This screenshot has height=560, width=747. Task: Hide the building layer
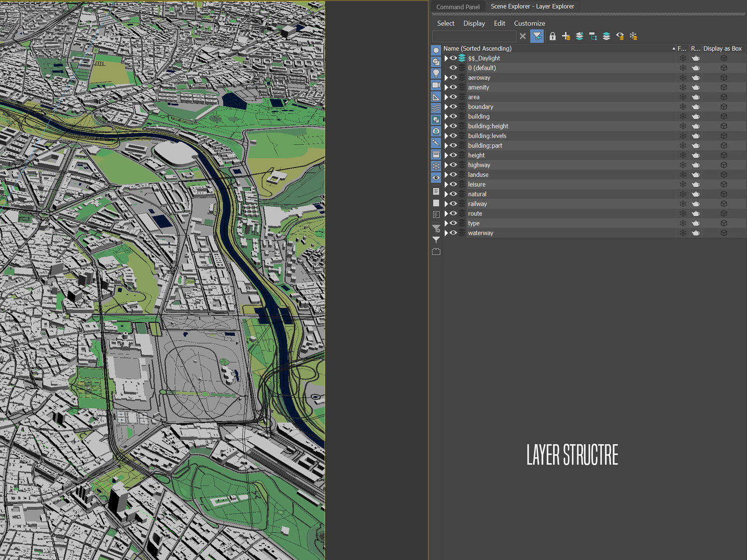[x=453, y=116]
